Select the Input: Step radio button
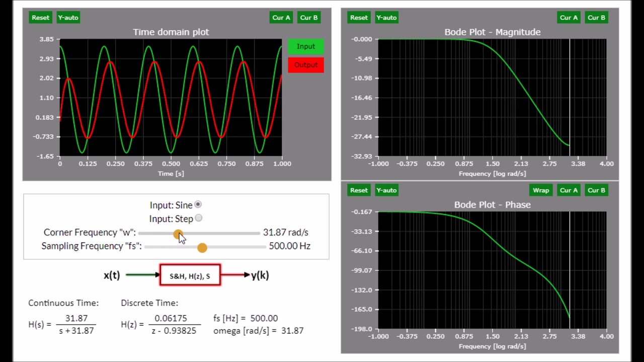 point(198,218)
